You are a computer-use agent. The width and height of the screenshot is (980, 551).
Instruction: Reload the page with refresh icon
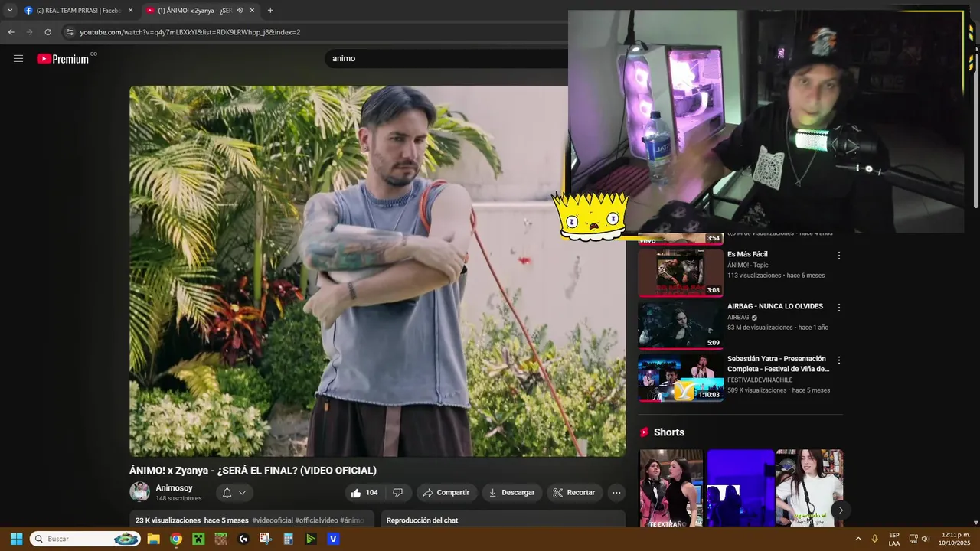47,32
